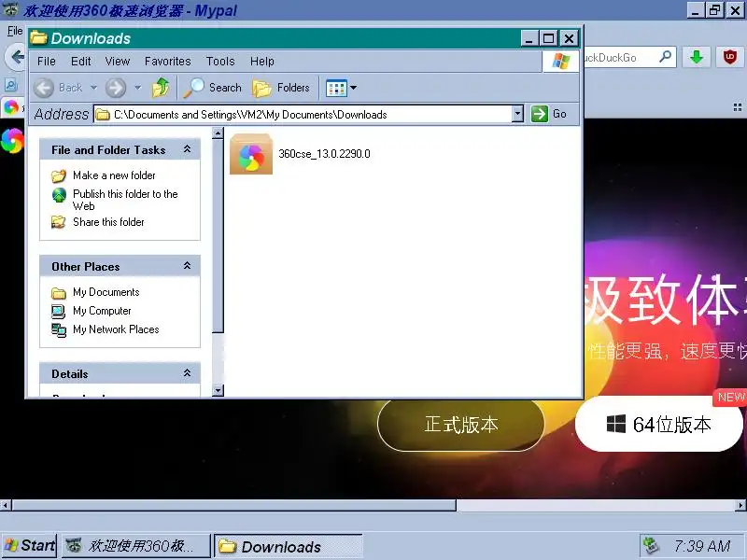Open the Edit menu
Viewport: 747px width, 560px height.
coord(81,62)
